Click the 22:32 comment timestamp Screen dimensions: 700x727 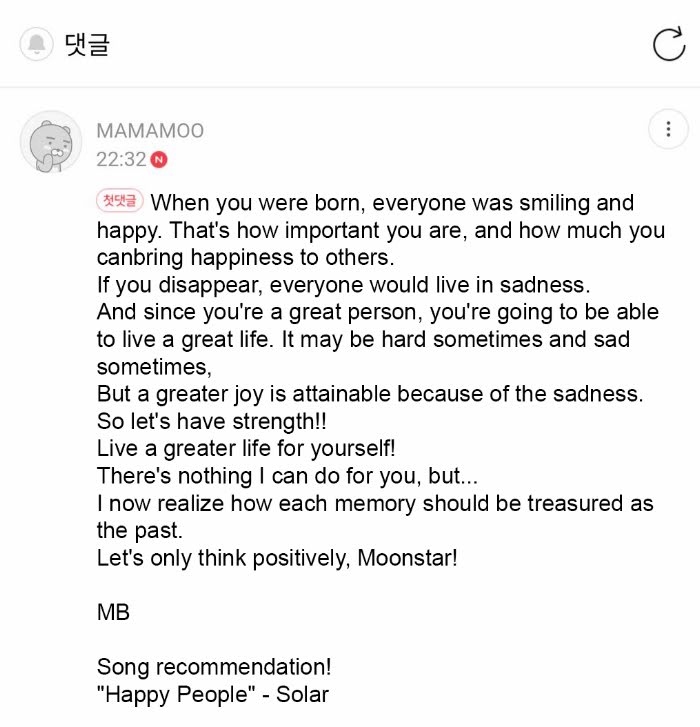121,159
